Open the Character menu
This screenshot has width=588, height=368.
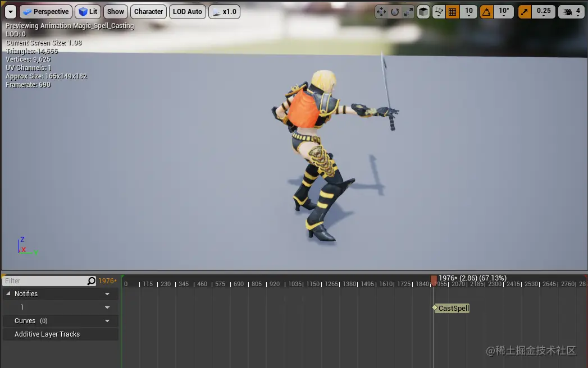pos(148,12)
